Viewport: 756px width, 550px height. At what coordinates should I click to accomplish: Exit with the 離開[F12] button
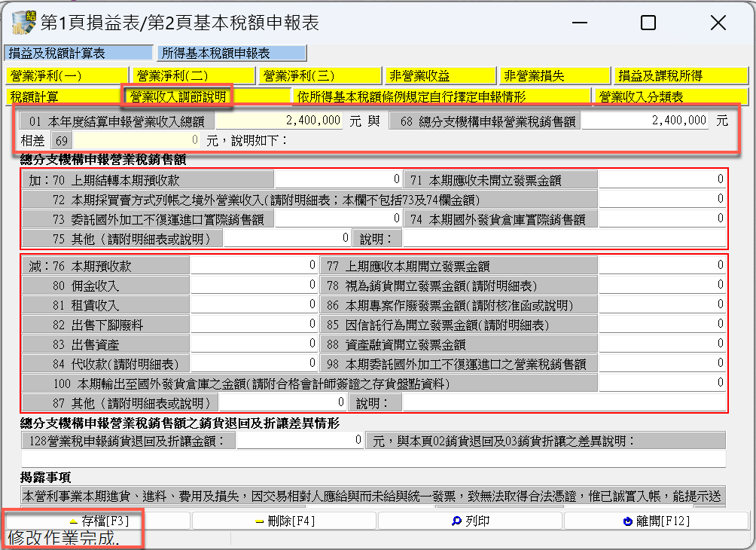656,521
